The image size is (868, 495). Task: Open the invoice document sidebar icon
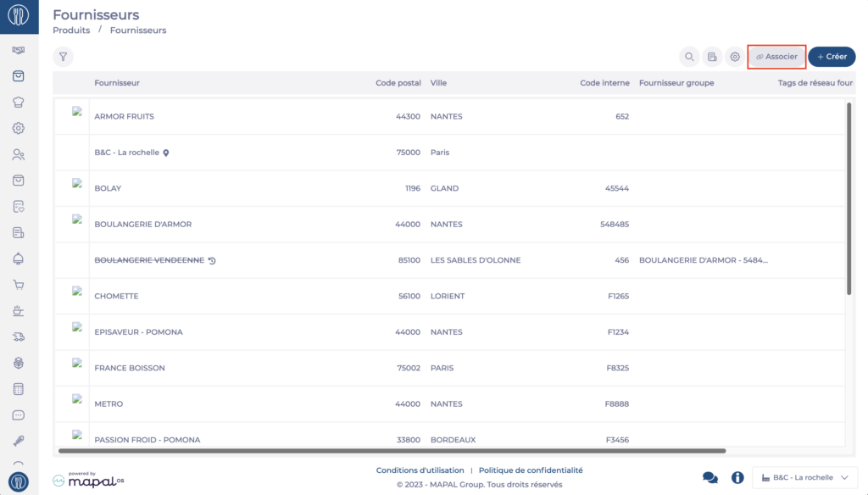(x=19, y=232)
